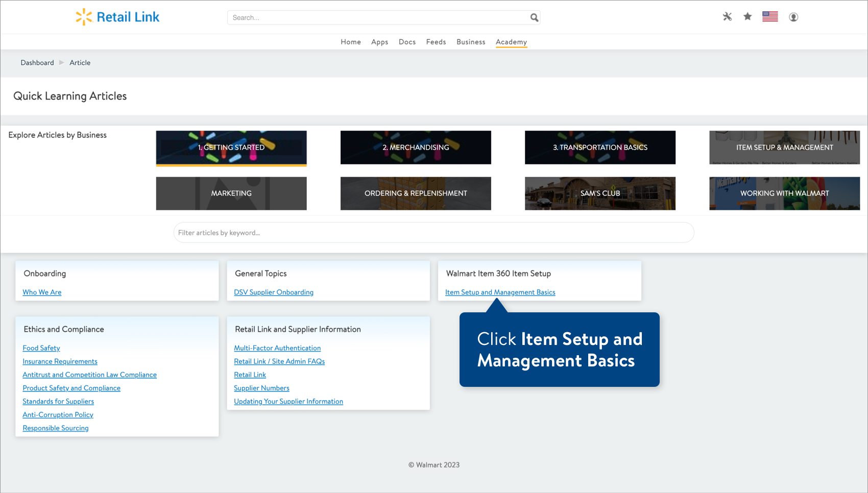Screen dimensions: 868x493
Task: Open Retail Link / Site Admin FAQs
Action: coord(279,361)
